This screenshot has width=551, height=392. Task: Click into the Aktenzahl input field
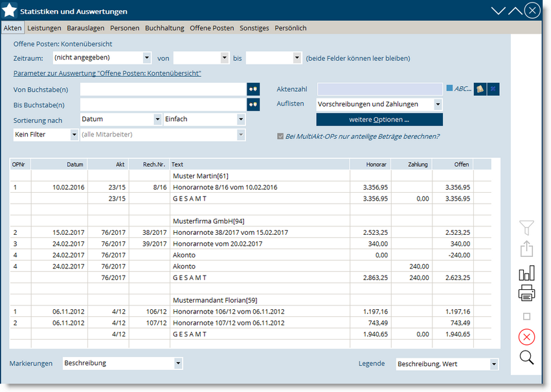(380, 89)
